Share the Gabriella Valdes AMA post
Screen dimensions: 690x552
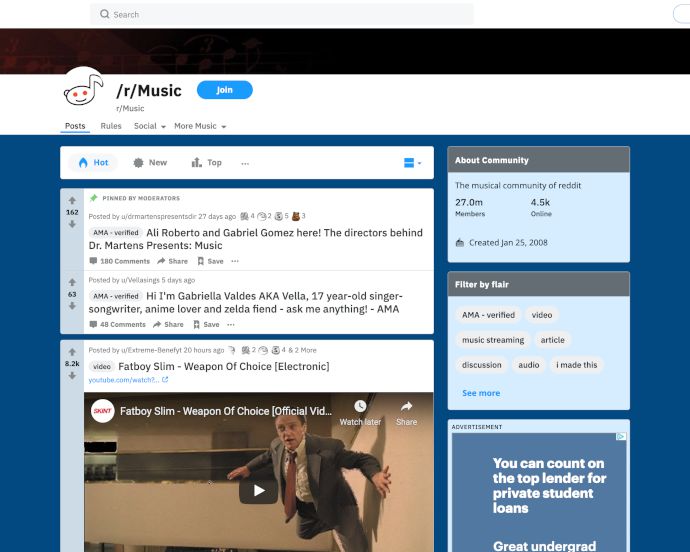(168, 324)
